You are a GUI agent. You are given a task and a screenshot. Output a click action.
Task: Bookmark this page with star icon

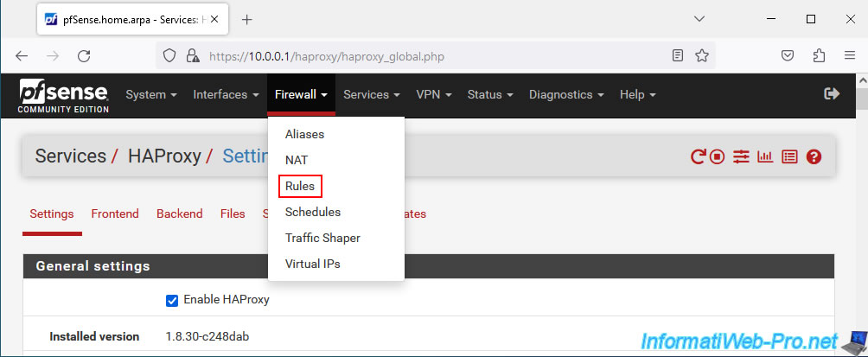pyautogui.click(x=702, y=55)
